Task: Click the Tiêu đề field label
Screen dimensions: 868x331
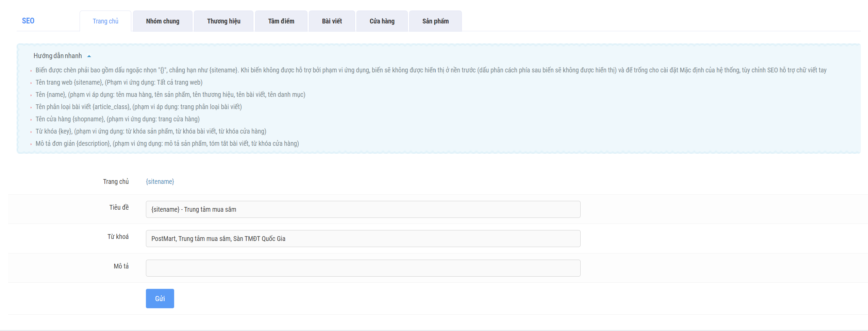Action: coord(119,207)
